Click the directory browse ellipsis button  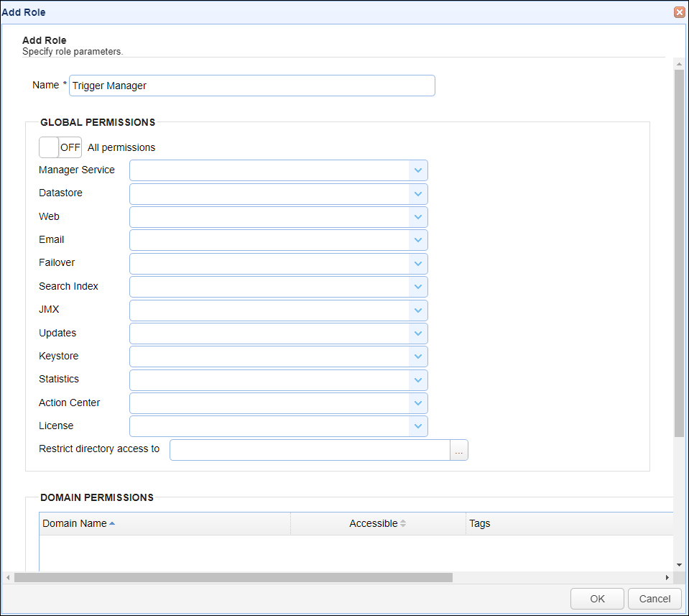tap(459, 450)
